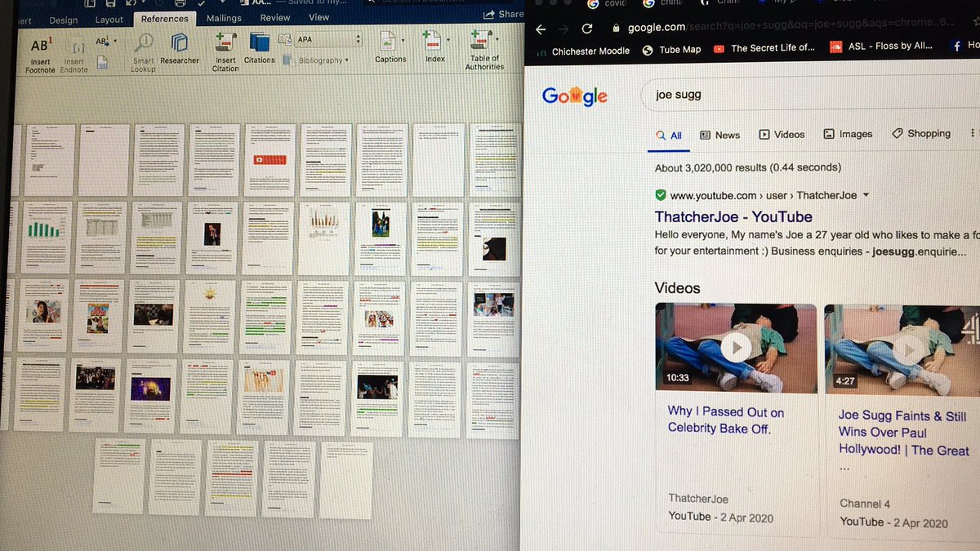Open the APA citation style dropdown

(x=329, y=38)
